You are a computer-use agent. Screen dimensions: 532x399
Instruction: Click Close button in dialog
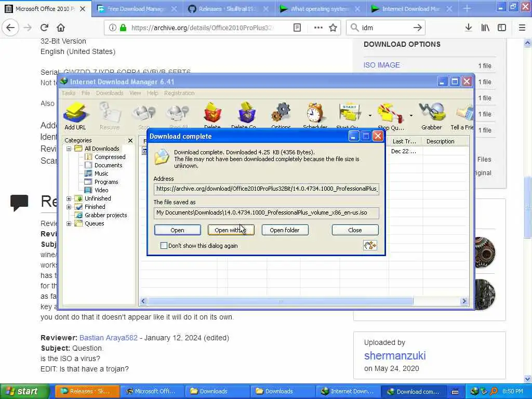355,230
